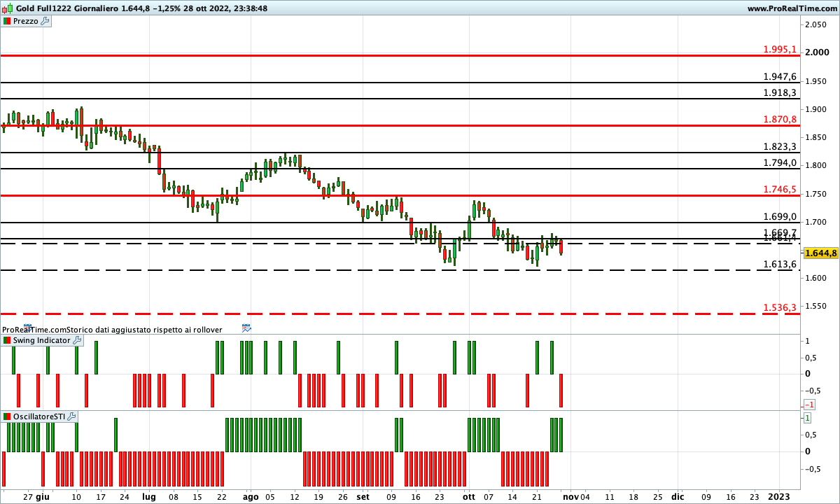Click the rollover calendar icon near agosto
The width and height of the screenshot is (840, 504).
coord(246,328)
